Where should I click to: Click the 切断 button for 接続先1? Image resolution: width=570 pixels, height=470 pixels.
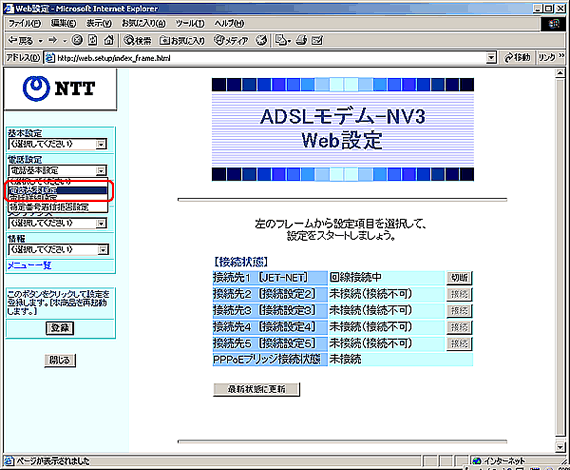(459, 278)
